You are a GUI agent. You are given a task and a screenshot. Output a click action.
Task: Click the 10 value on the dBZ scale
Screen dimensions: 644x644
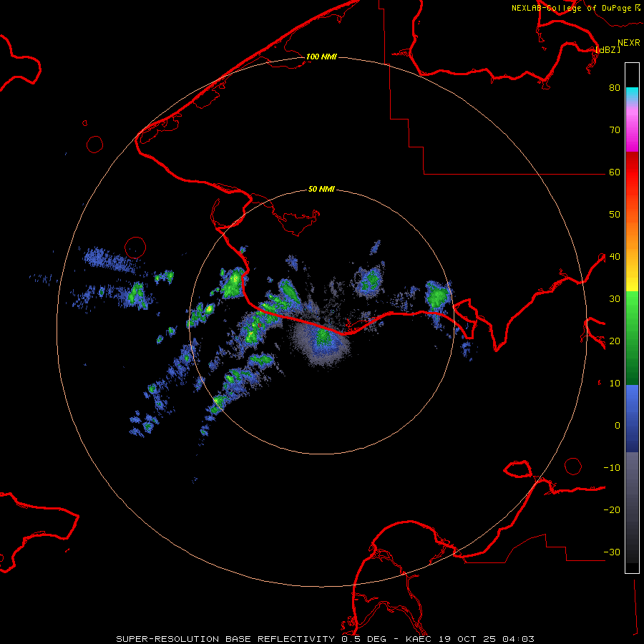[615, 384]
